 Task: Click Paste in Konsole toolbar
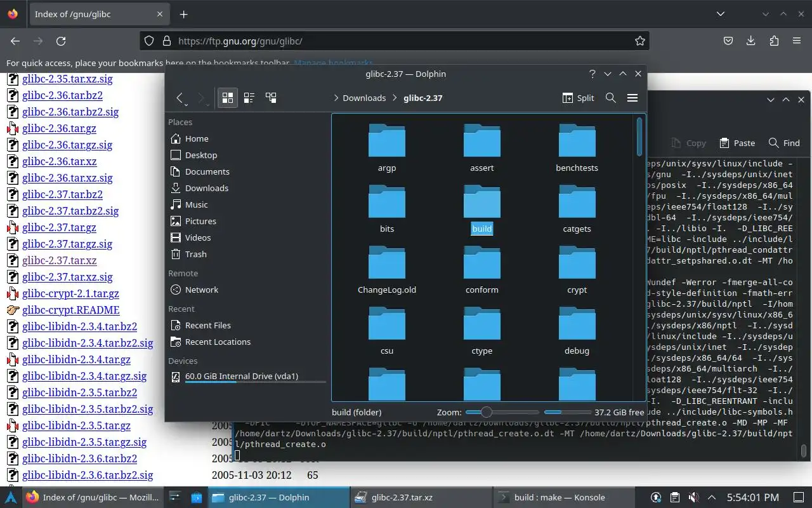pyautogui.click(x=737, y=143)
